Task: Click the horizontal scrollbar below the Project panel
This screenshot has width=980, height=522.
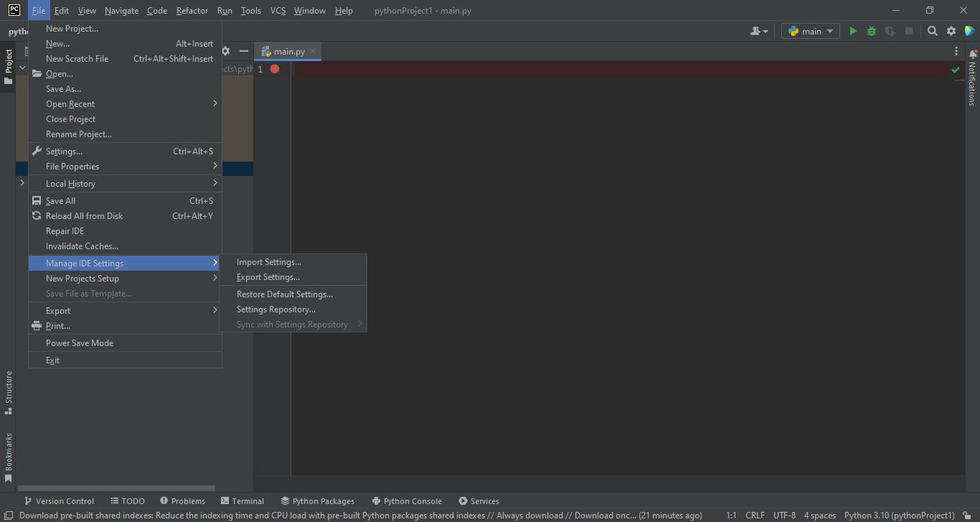Action: [x=115, y=487]
